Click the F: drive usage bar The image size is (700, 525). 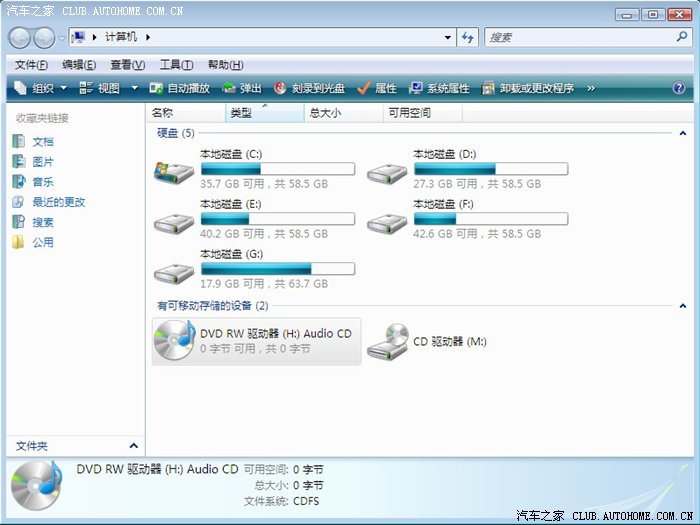(491, 219)
